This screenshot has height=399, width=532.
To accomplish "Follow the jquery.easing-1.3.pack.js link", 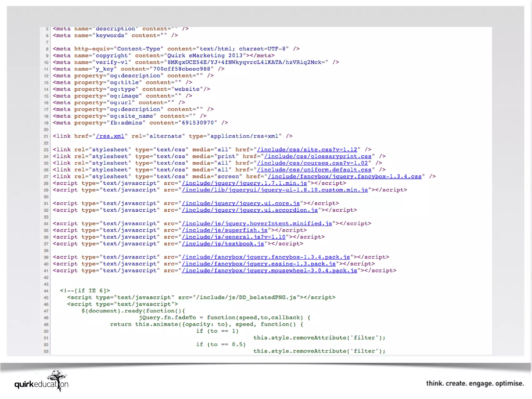I will [258, 264].
